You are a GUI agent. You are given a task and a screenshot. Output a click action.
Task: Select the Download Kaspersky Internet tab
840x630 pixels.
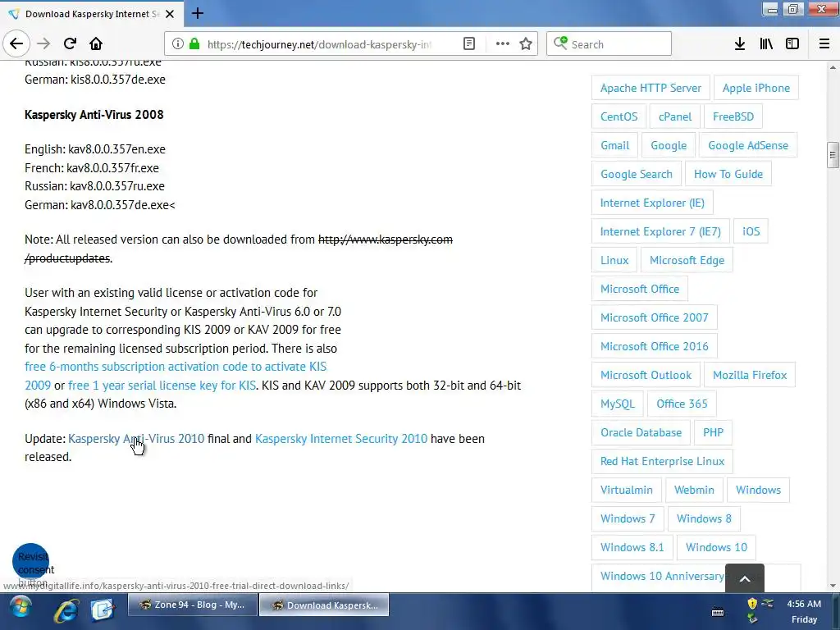pyautogui.click(x=92, y=14)
